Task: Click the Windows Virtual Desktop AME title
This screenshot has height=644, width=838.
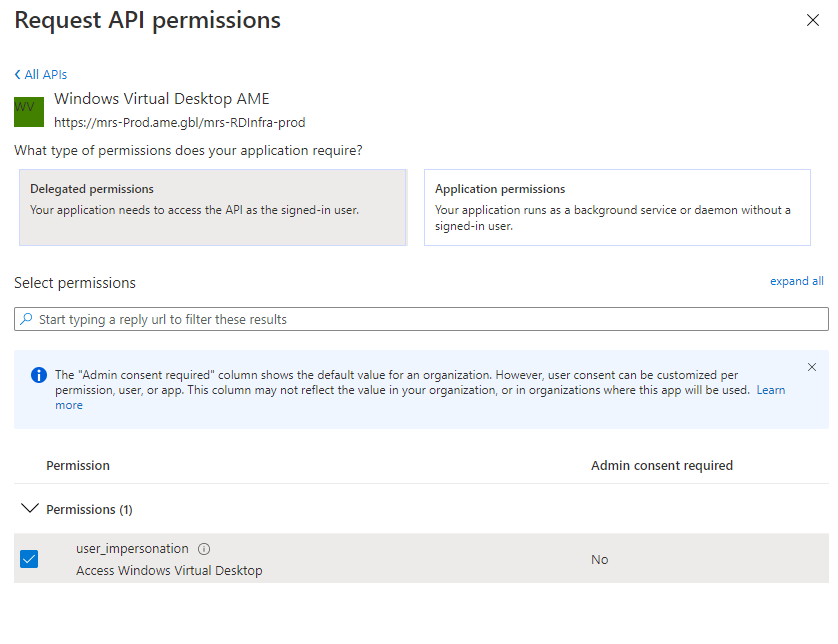Action: [x=161, y=99]
